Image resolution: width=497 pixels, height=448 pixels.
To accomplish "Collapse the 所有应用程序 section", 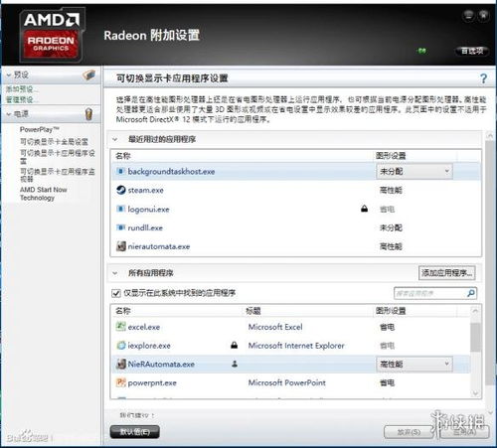I will (x=114, y=273).
